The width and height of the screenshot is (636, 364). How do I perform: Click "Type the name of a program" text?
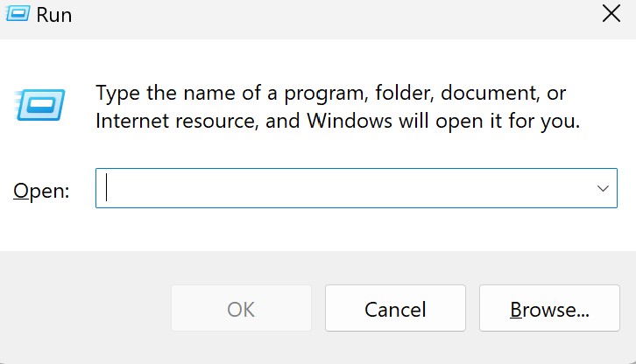(x=231, y=94)
